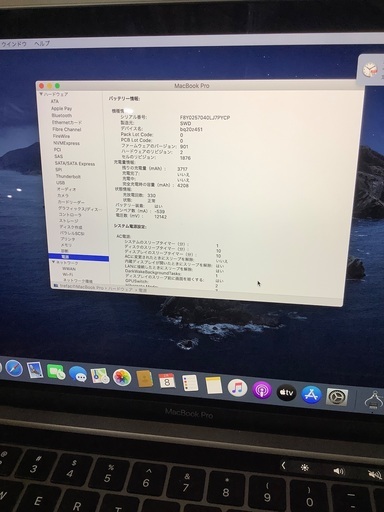Open Calendar in the Dock
Viewport: 384px width, 512px height.
coord(167,381)
